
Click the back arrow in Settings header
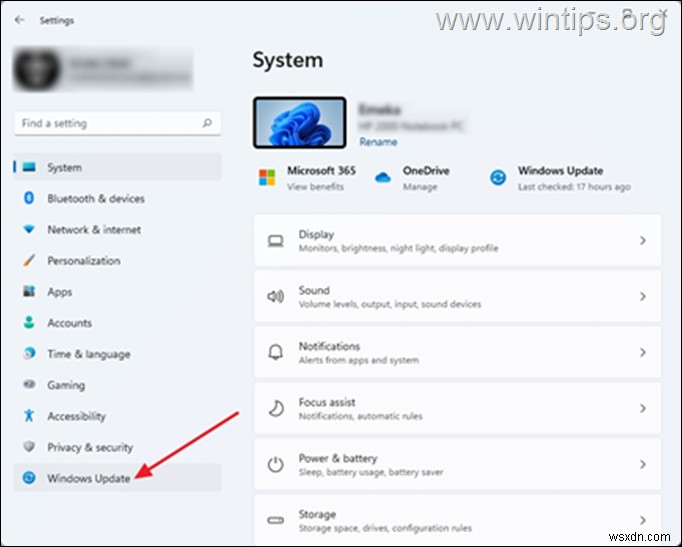coord(19,20)
